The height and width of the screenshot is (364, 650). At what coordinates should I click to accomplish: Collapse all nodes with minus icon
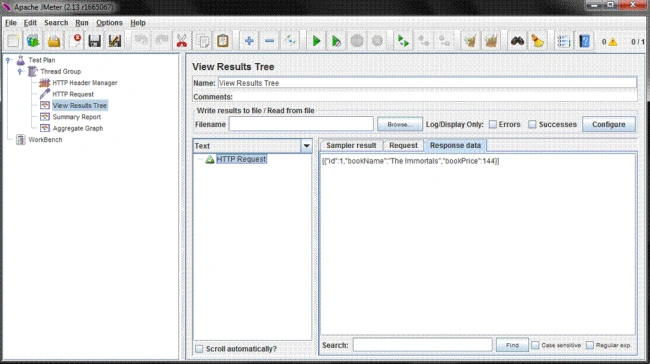coord(269,41)
